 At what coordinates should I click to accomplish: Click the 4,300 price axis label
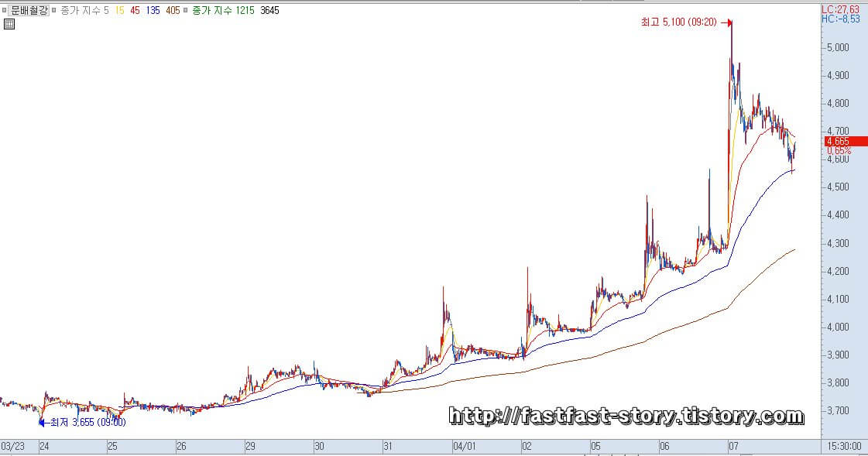pos(838,243)
